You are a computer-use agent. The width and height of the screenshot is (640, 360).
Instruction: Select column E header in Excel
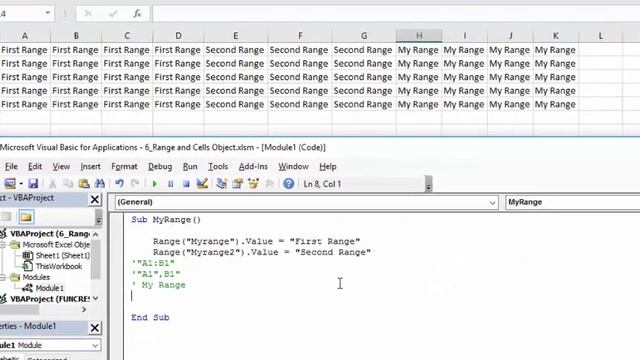[x=236, y=36]
